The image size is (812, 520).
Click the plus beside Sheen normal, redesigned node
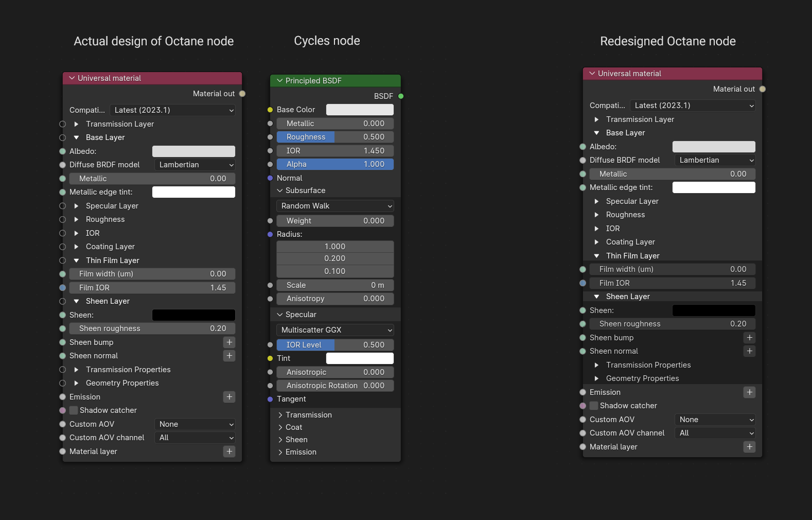pyautogui.click(x=750, y=351)
